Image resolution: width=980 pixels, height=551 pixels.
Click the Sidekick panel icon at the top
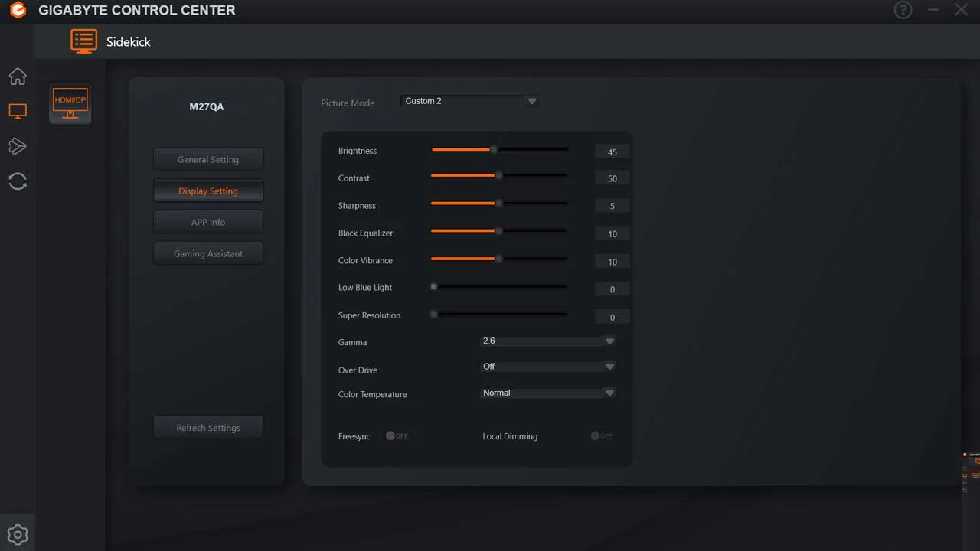click(84, 41)
